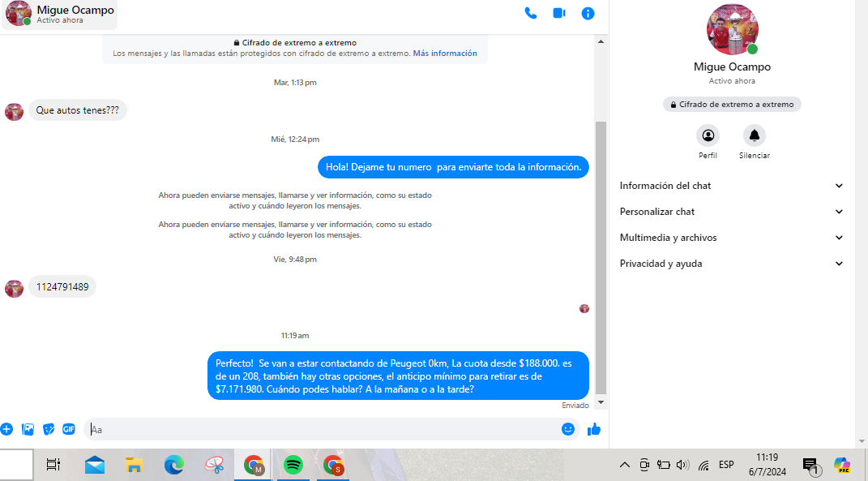This screenshot has width=868, height=481.
Task: Click the avatar next to 'Que autos tenes???'
Action: click(x=15, y=112)
